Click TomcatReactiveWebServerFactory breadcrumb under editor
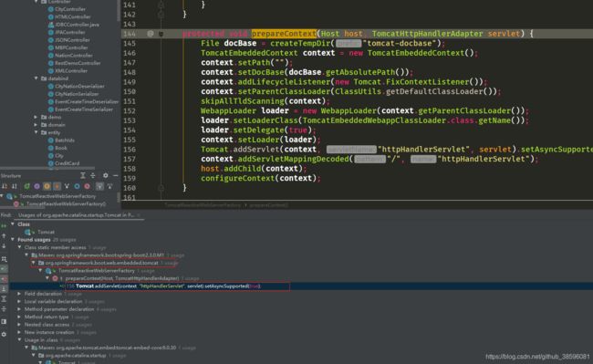 point(203,205)
